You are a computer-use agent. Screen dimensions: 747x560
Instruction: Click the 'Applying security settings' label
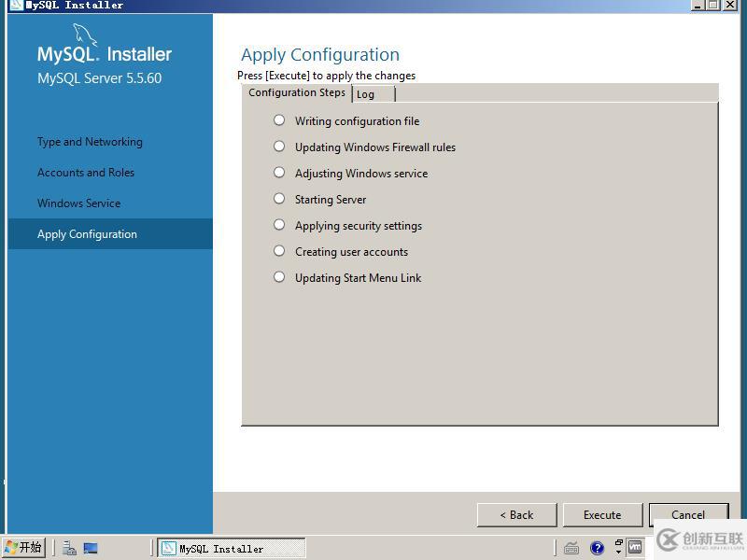(359, 226)
